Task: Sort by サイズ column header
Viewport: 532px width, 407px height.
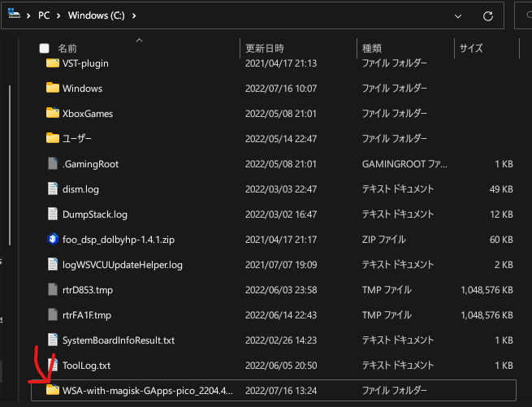Action: [471, 48]
